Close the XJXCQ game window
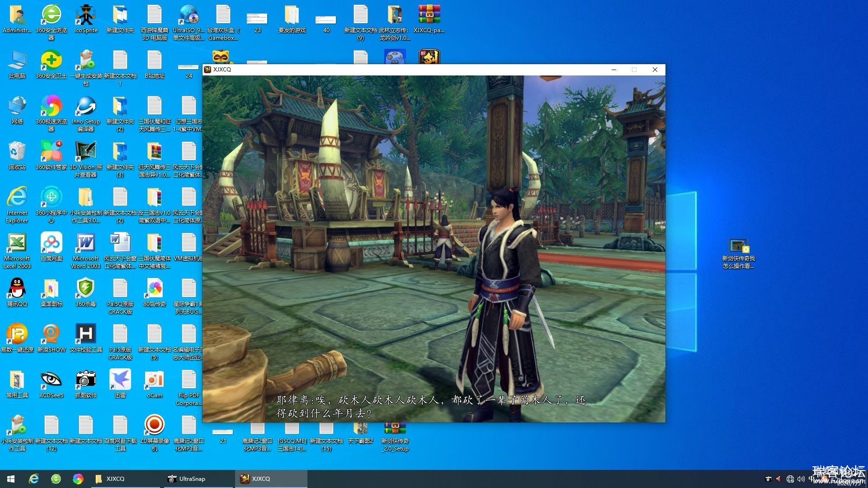The height and width of the screenshot is (488, 868). click(x=655, y=69)
